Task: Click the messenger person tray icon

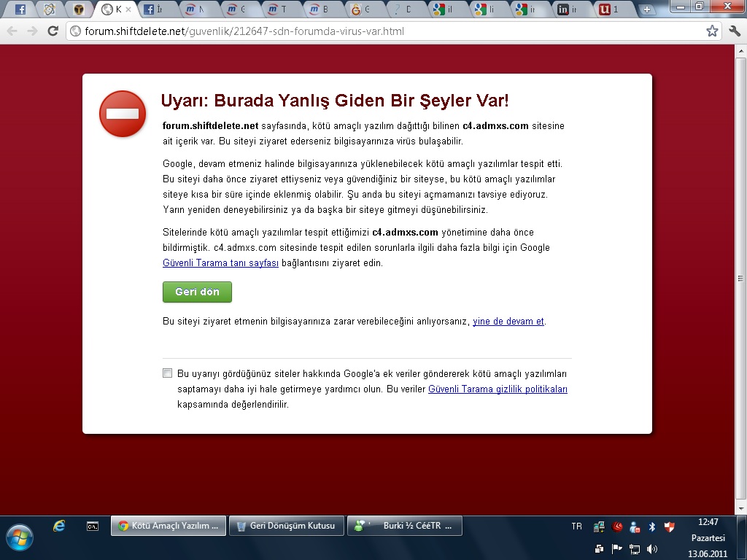Action: (x=635, y=526)
